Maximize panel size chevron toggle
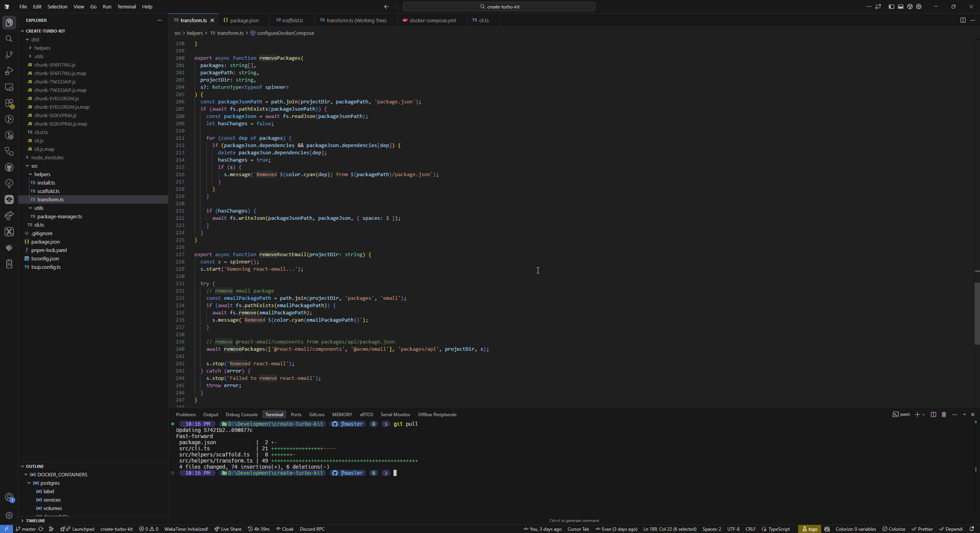Screen dimensions: 980x533 click(x=964, y=415)
